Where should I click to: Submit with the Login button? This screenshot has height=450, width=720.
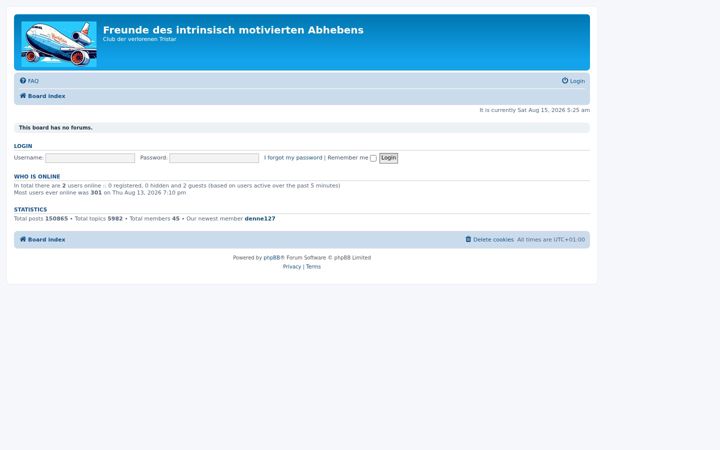[x=388, y=158]
